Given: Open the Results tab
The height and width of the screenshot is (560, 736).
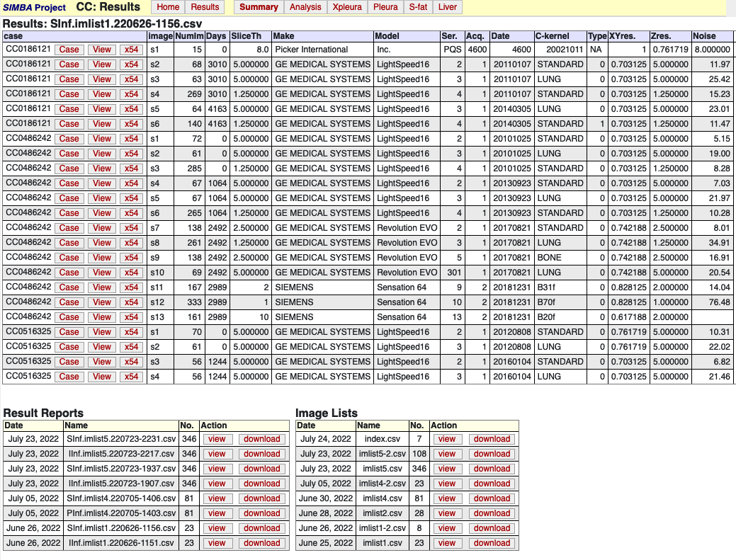Looking at the screenshot, I should 205,7.
